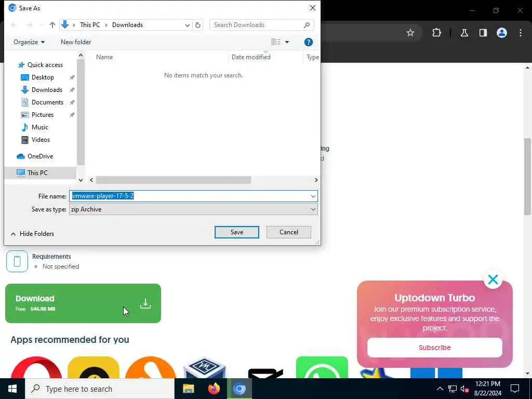
Task: Collapse folders with Hide Folders
Action: coord(33,234)
